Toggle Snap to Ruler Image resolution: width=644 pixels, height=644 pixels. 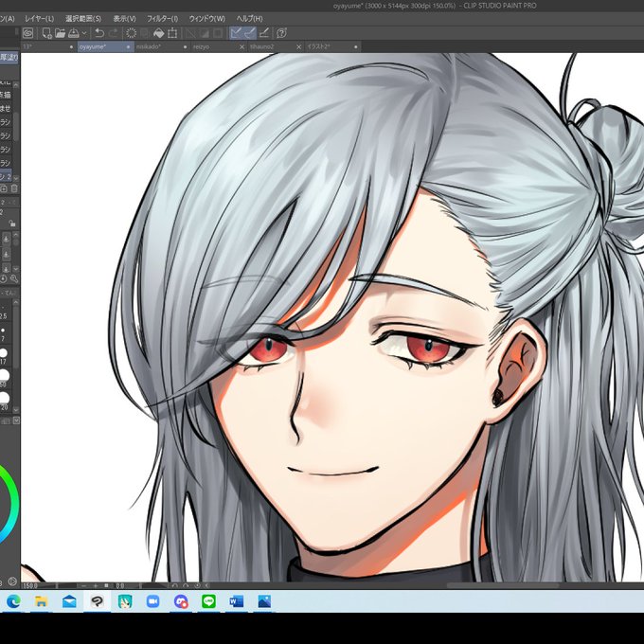click(236, 33)
